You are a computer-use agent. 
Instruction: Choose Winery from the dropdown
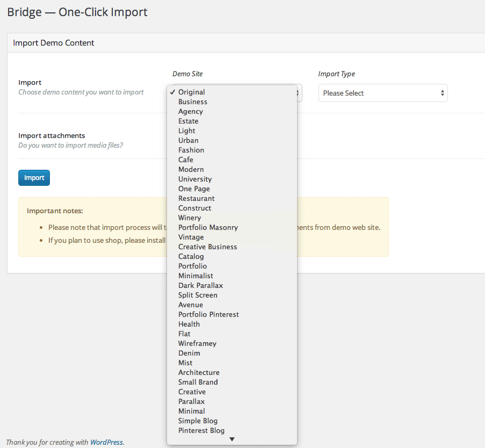(231, 218)
